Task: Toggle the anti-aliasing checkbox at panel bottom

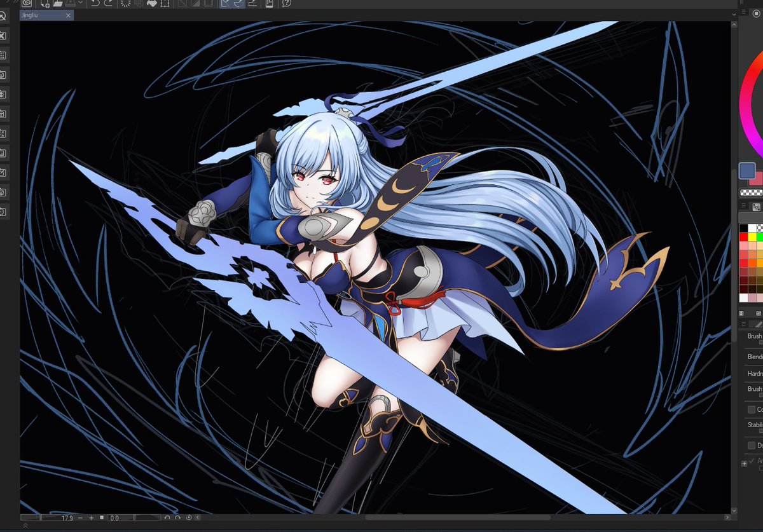Action: tap(752, 460)
